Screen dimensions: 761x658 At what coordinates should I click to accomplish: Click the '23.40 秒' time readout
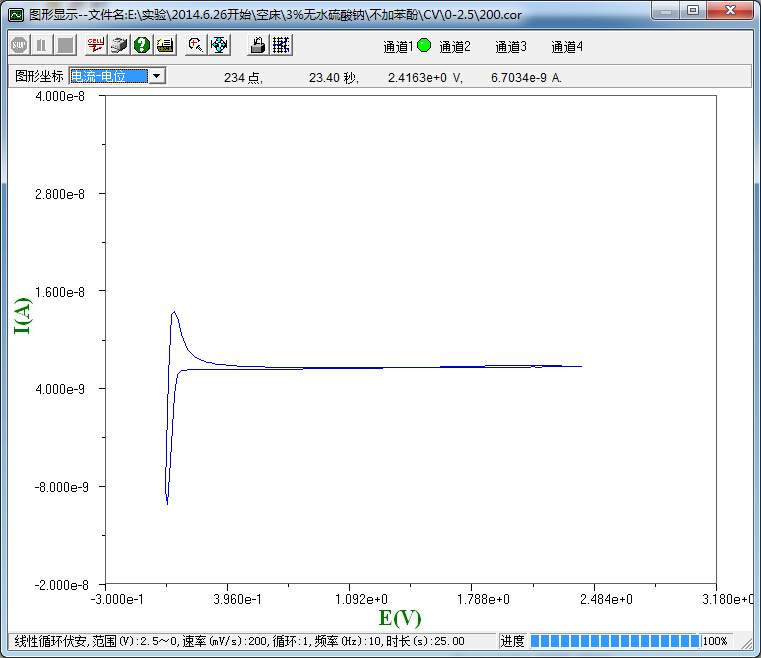point(333,78)
